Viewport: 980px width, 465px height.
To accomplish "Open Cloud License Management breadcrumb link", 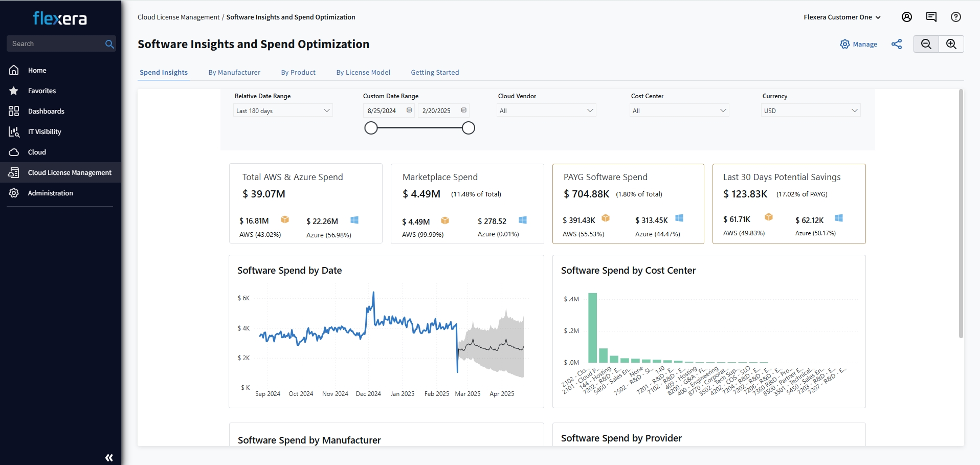I will tap(179, 17).
